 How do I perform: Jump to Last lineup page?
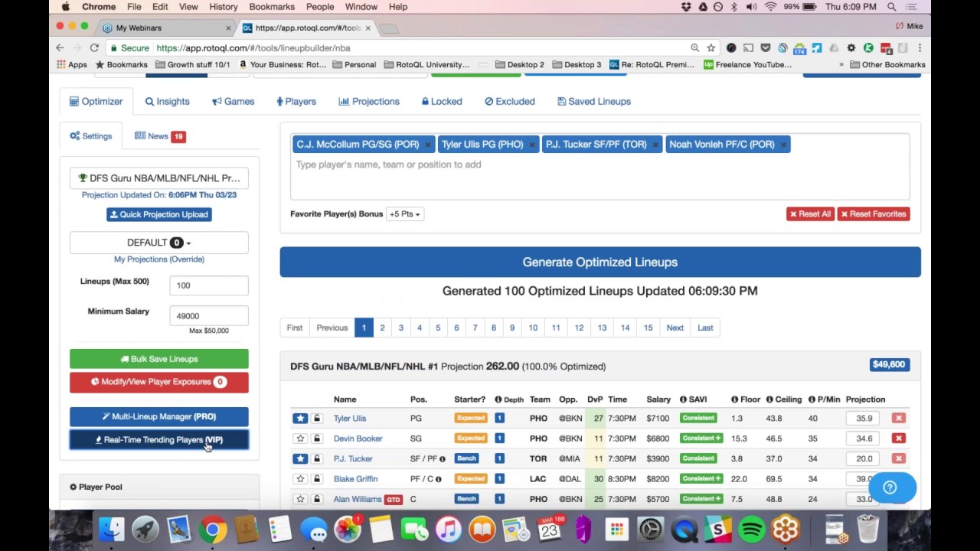(x=705, y=328)
